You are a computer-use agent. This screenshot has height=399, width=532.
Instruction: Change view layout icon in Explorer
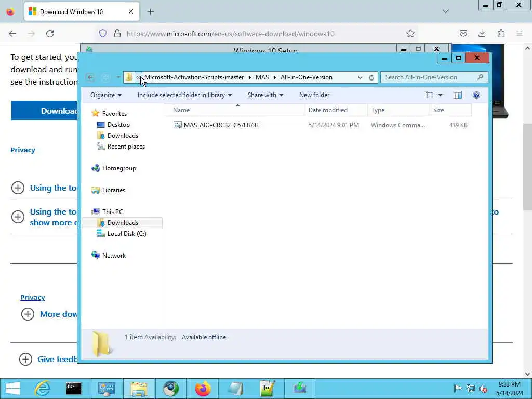(429, 95)
